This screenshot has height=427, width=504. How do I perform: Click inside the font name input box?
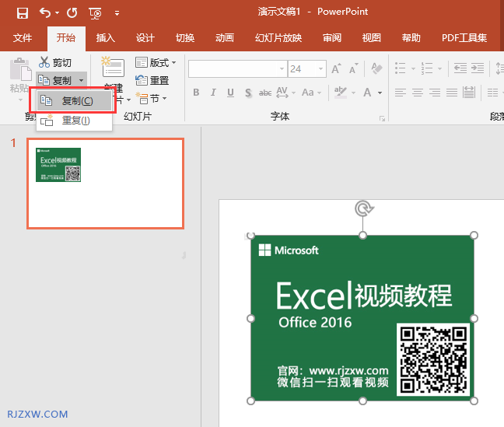[232, 69]
